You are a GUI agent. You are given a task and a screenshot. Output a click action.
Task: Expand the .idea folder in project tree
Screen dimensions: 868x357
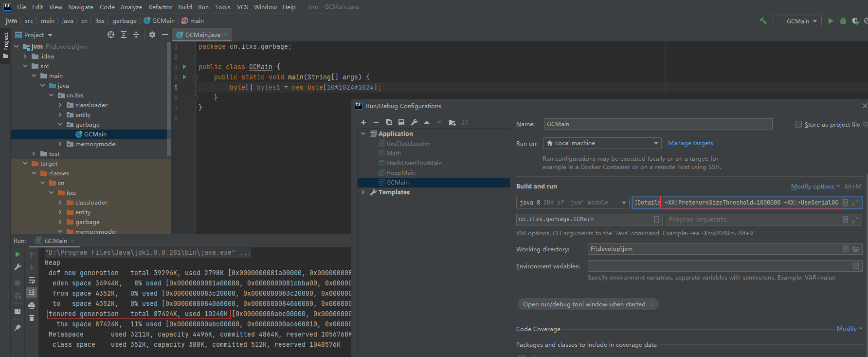[x=25, y=56]
